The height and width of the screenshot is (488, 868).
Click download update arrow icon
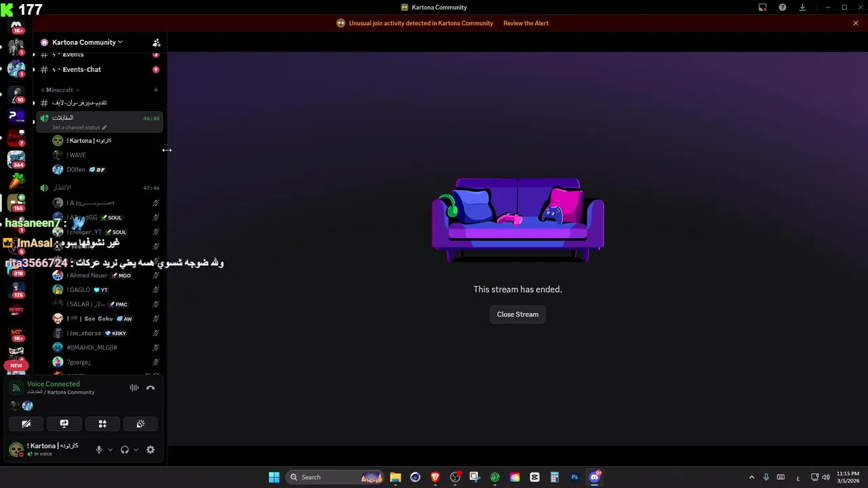click(802, 7)
